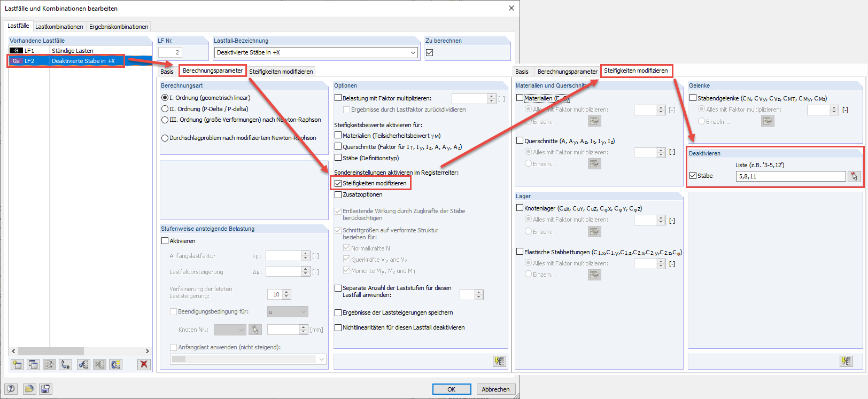Check Belastung mit Faktor multiplizieren
868x399 pixels.
(x=338, y=98)
